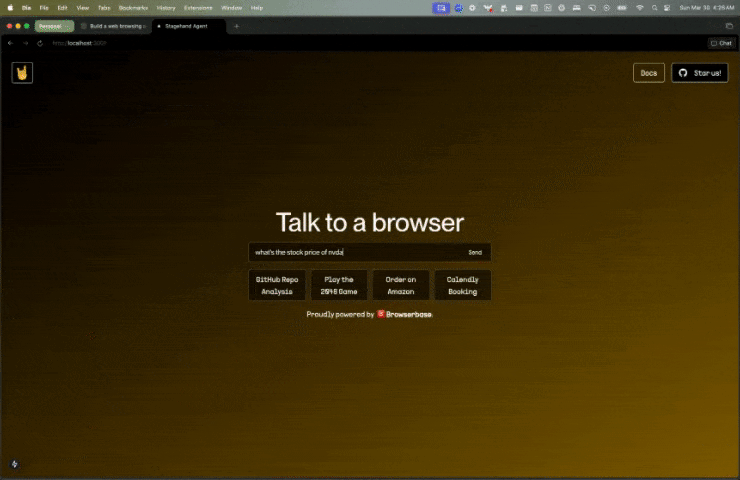Screen dimensions: 740x480
Task: Open the Chat panel button
Action: click(721, 43)
